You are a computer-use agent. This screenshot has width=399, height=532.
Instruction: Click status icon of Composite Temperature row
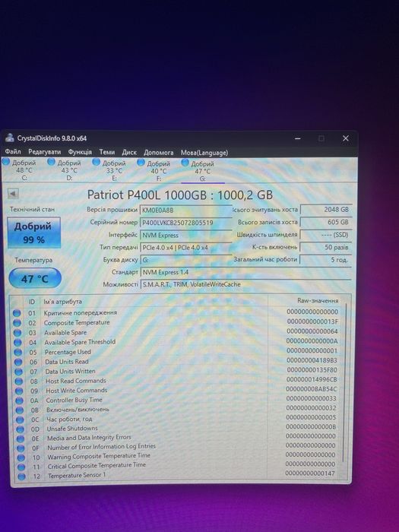tap(17, 323)
